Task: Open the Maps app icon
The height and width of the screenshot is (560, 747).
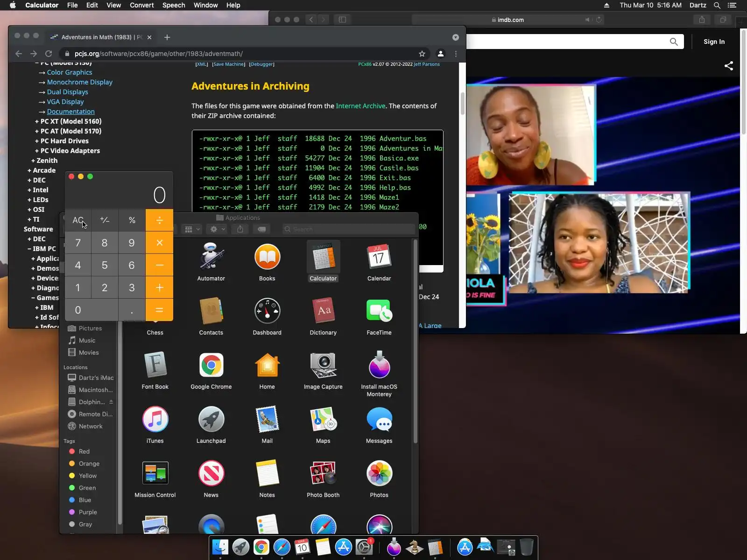Action: [323, 419]
